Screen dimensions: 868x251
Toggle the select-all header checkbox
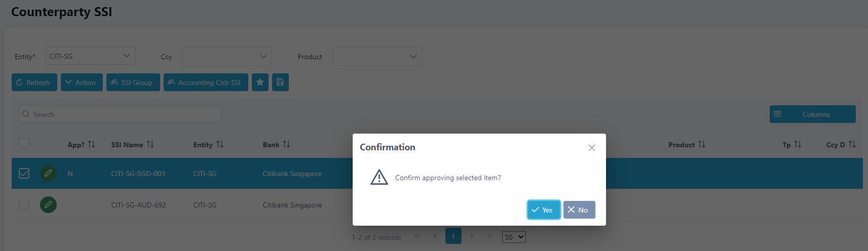(x=24, y=143)
